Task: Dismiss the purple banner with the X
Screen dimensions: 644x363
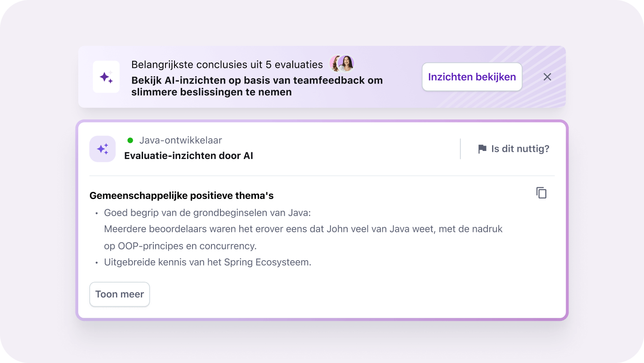Action: [x=547, y=77]
